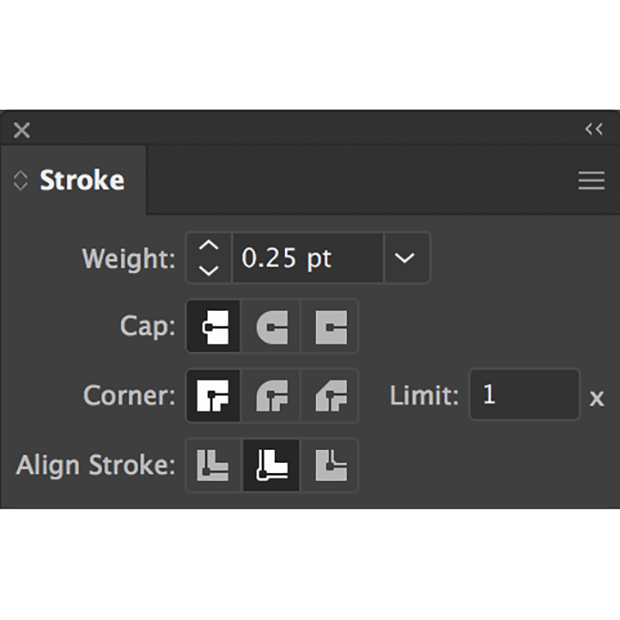620x620 pixels.
Task: Open the Weight preset dropdown
Action: (406, 258)
